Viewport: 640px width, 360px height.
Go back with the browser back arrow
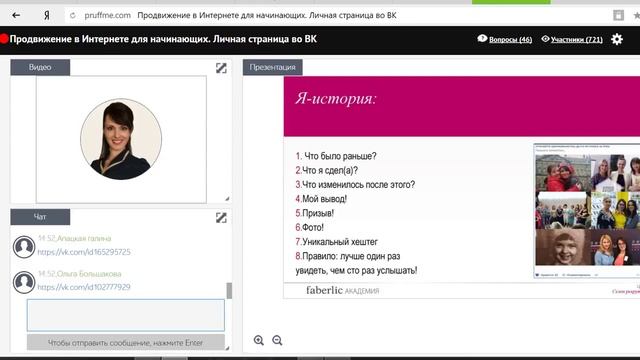point(16,16)
